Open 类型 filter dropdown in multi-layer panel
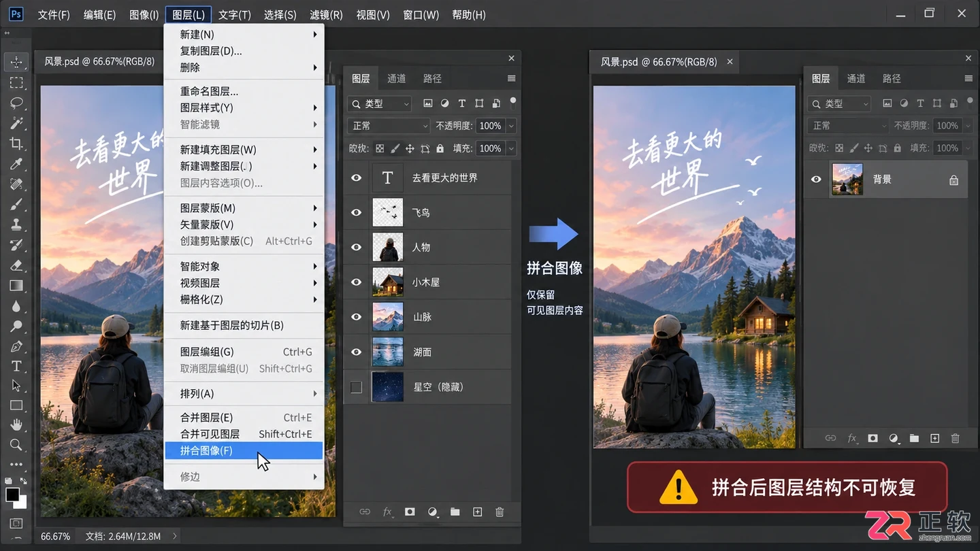Viewport: 980px width, 551px height. click(x=380, y=103)
